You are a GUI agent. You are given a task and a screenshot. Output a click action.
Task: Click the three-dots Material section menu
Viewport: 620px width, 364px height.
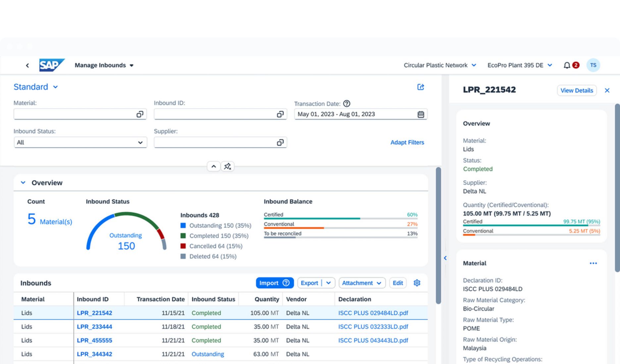click(x=593, y=263)
